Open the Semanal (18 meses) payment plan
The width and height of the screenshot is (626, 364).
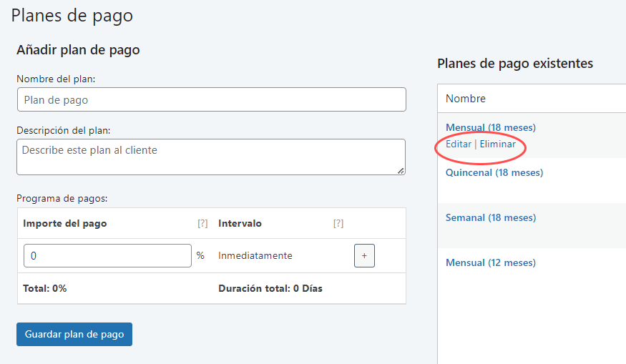tap(491, 217)
